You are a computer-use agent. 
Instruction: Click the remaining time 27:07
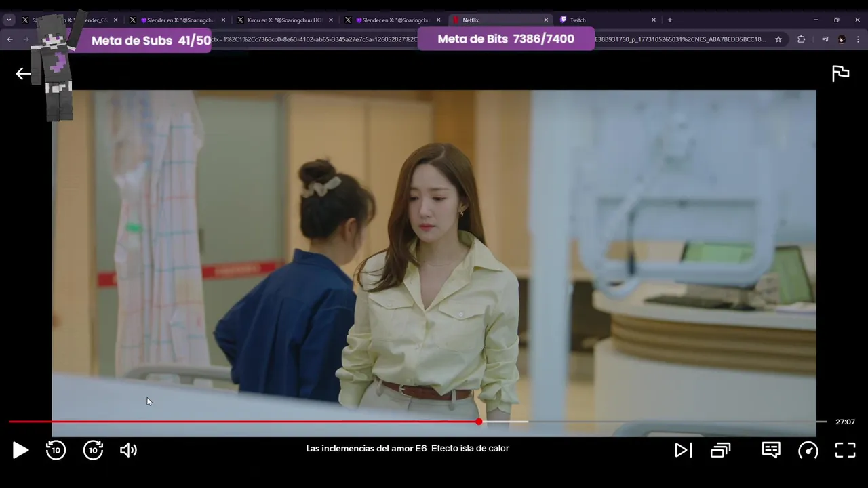pos(845,422)
